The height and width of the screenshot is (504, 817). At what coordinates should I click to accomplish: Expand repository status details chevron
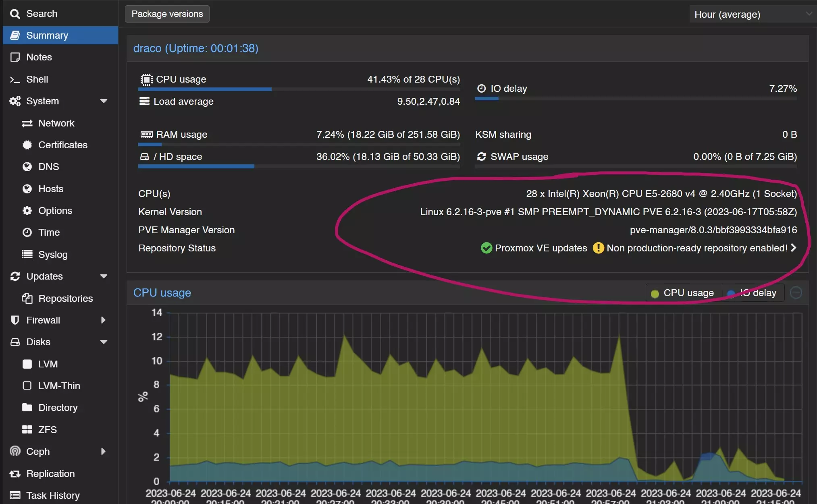click(793, 248)
